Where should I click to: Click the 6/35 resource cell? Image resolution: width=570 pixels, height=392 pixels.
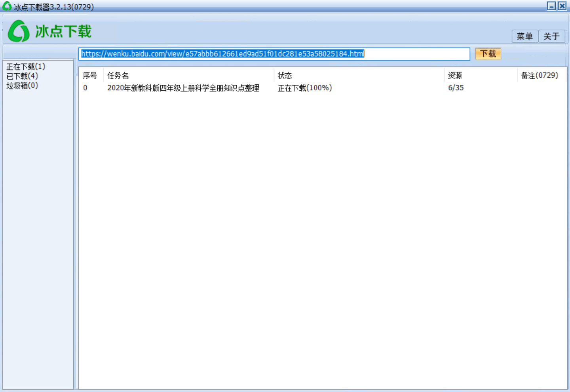[x=456, y=88]
